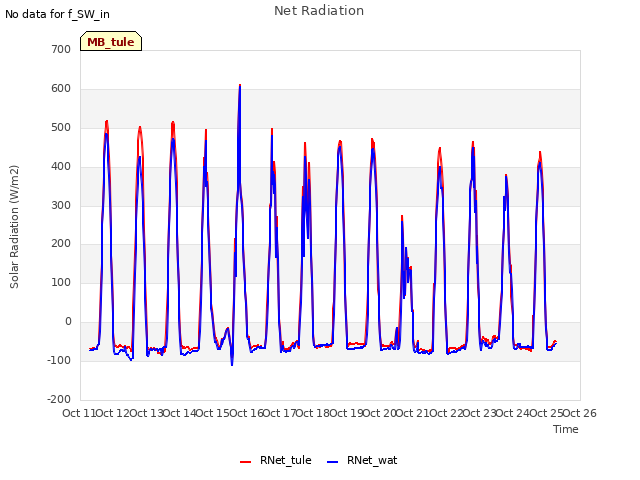Click the lowest dip near -110 W/m2
Viewport: 640px width, 480px height.
pos(232,364)
